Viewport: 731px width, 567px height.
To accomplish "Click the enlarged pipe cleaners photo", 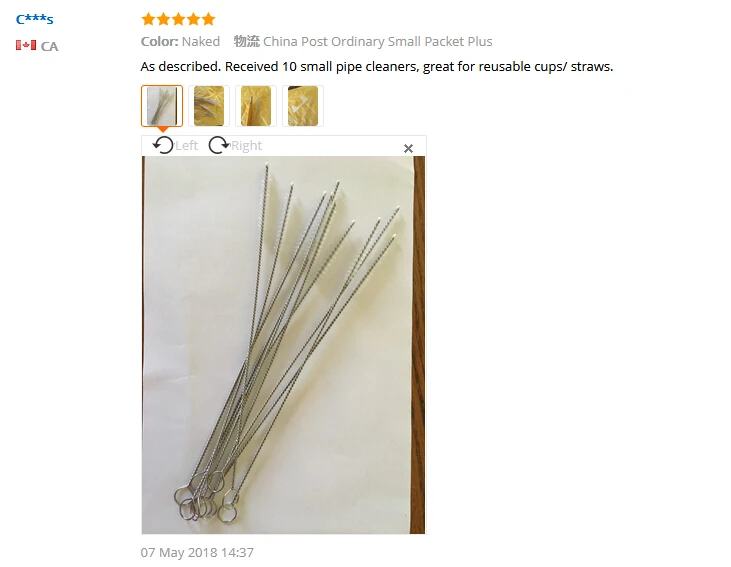I will click(283, 345).
